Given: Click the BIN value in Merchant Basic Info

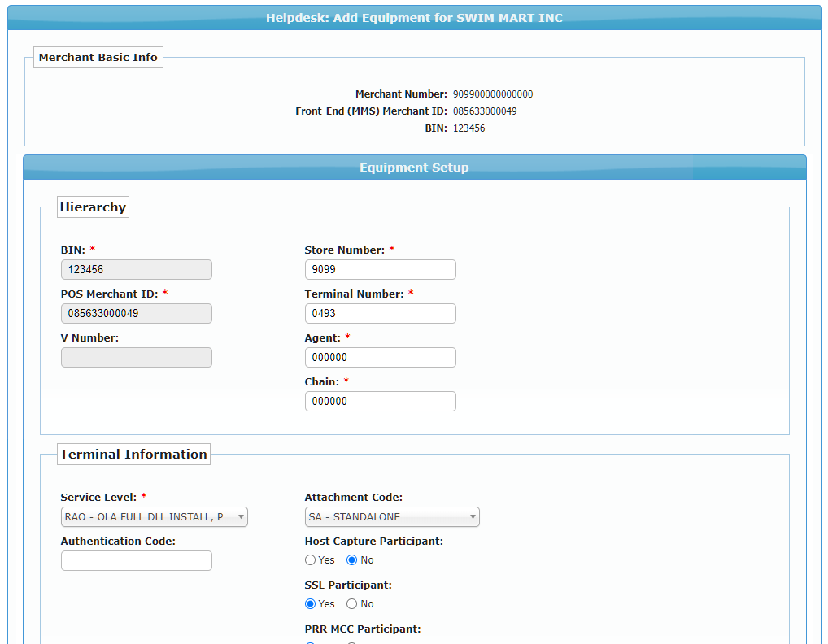Looking at the screenshot, I should [469, 128].
